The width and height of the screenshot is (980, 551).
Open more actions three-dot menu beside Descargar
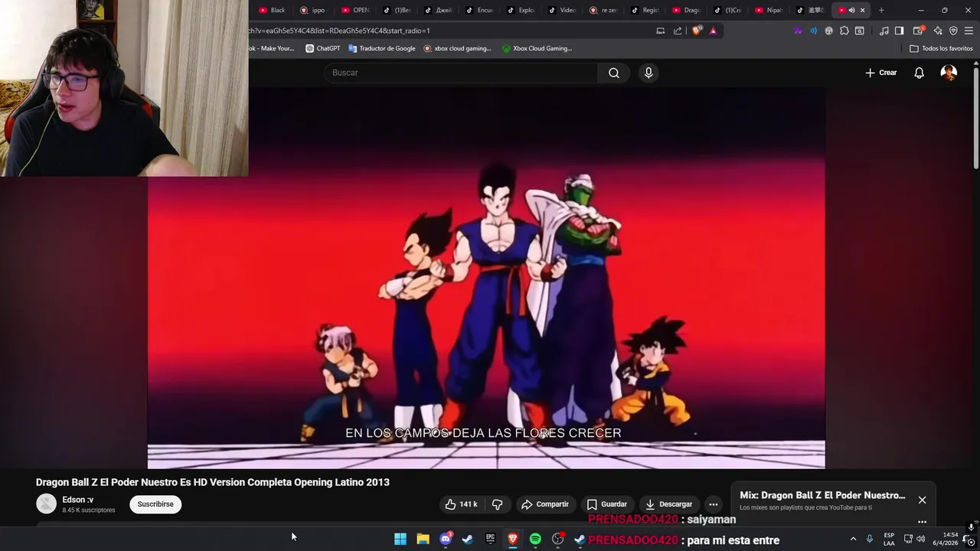[714, 504]
